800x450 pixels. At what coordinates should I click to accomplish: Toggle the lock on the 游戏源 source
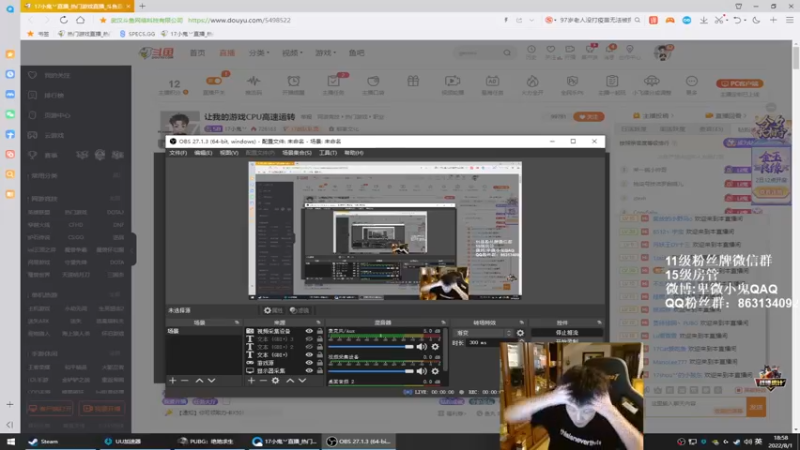320,363
